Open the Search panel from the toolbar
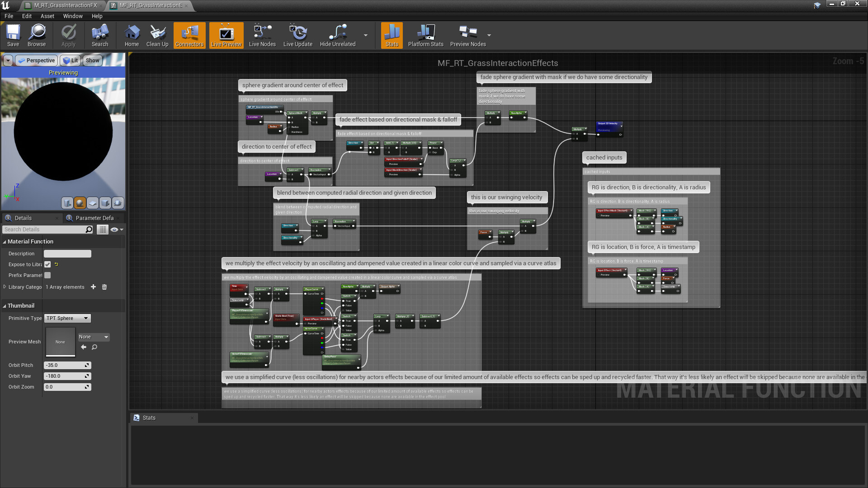The height and width of the screenshot is (488, 868). 99,35
